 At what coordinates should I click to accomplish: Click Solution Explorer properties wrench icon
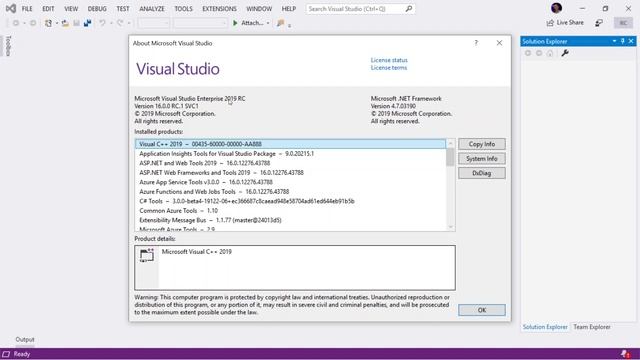(x=565, y=53)
